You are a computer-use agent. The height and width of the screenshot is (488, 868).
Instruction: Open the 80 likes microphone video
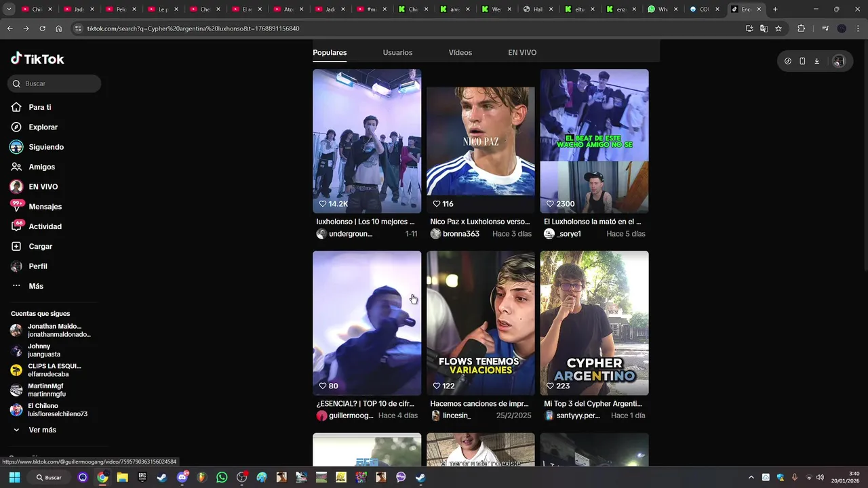pyautogui.click(x=367, y=323)
